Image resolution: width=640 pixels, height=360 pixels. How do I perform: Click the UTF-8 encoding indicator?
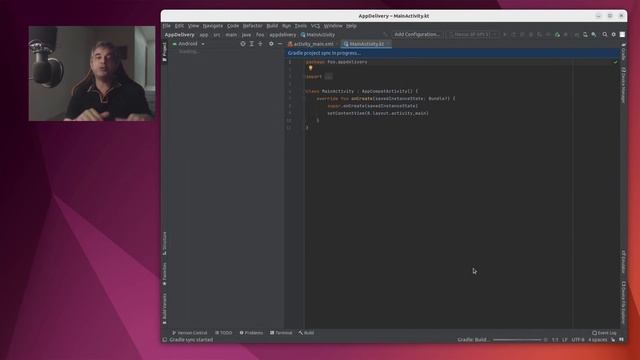click(x=578, y=340)
